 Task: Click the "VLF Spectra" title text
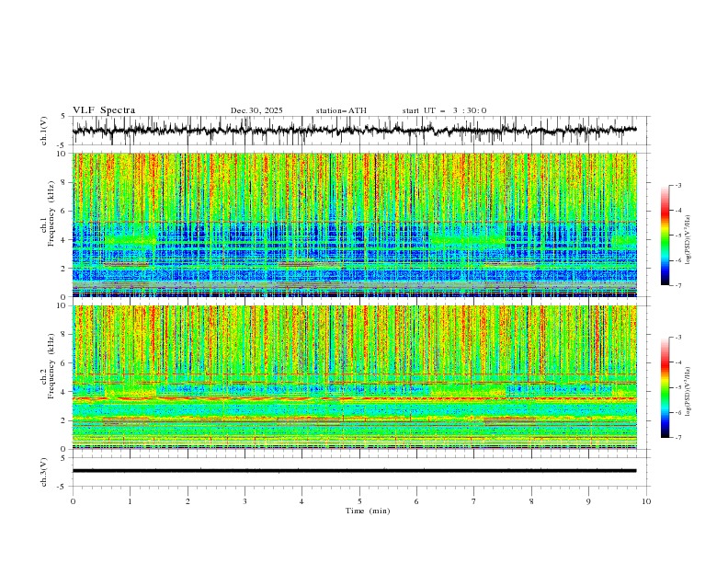[104, 110]
